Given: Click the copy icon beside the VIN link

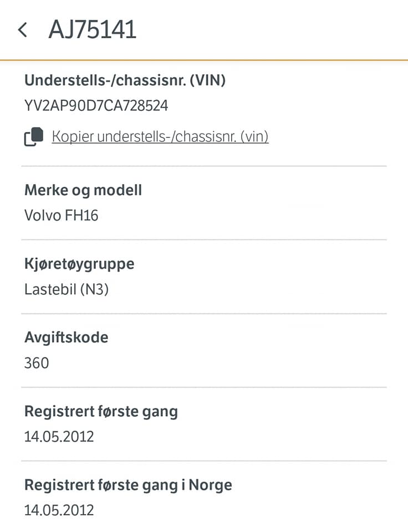Looking at the screenshot, I should tap(33, 137).
